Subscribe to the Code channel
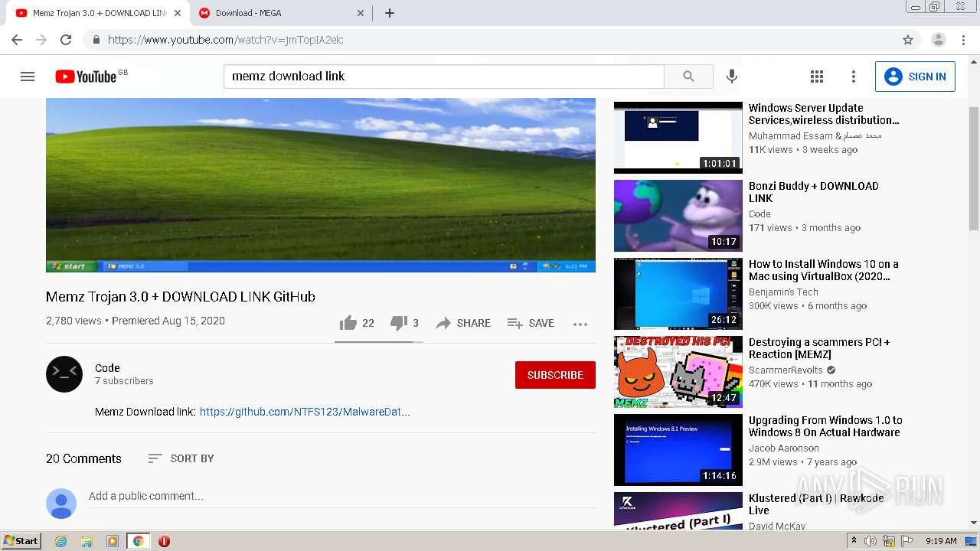Image resolution: width=980 pixels, height=551 pixels. pyautogui.click(x=555, y=375)
